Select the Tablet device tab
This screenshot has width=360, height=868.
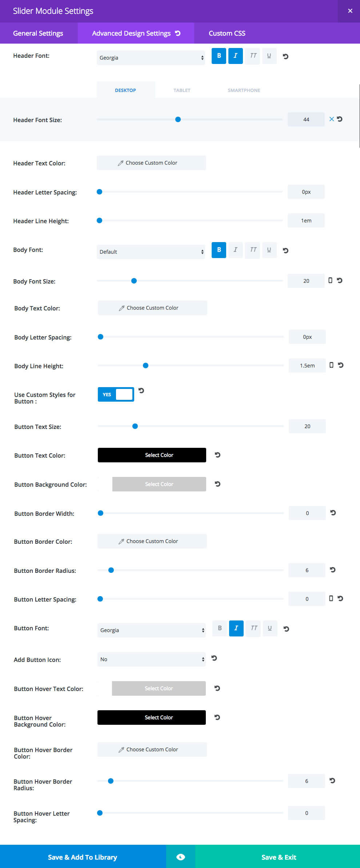click(x=182, y=90)
